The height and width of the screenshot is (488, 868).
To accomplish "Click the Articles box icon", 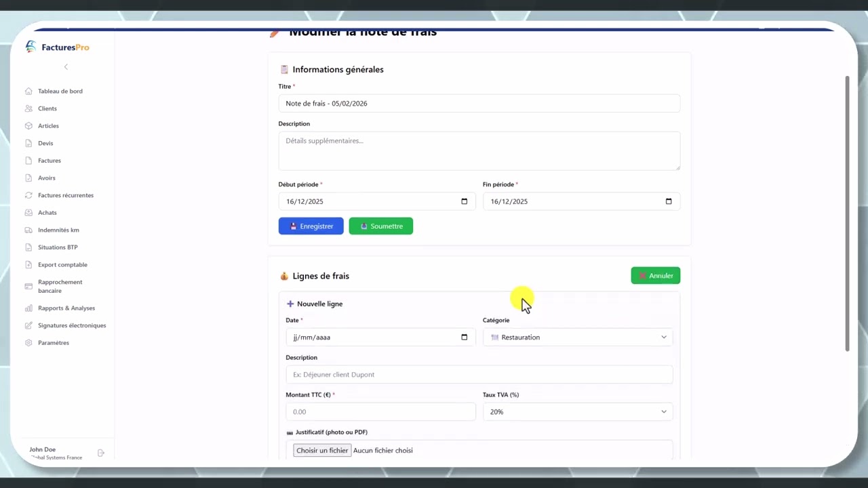I will pyautogui.click(x=28, y=125).
